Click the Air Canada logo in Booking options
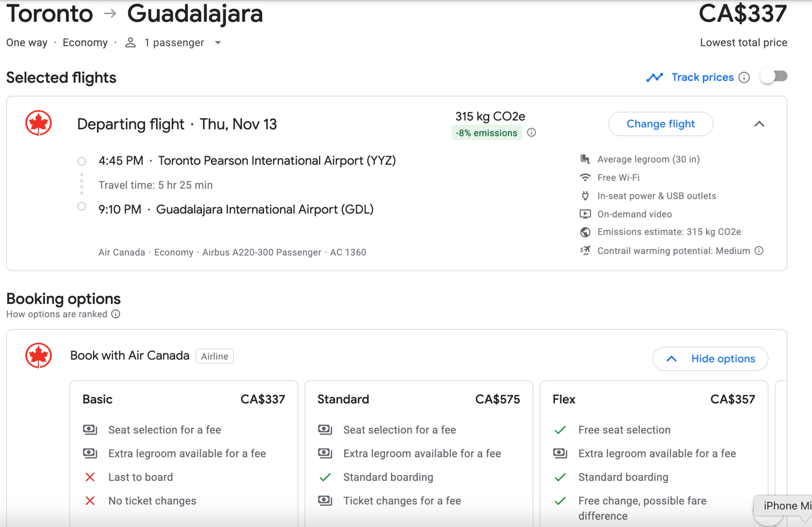This screenshot has width=812, height=527. [39, 356]
